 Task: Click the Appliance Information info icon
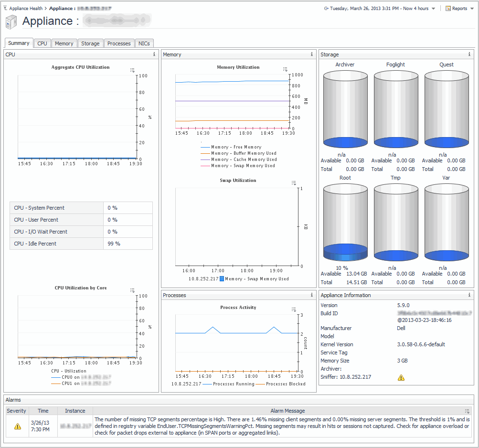point(469,295)
